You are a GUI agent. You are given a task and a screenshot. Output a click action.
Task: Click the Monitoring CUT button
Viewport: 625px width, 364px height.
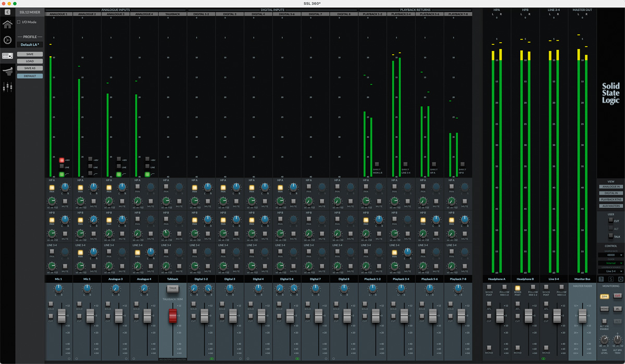tap(617, 296)
